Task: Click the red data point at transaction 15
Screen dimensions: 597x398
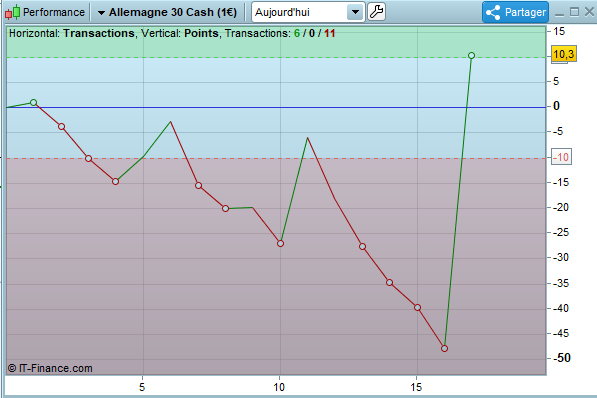Action: coord(417,307)
